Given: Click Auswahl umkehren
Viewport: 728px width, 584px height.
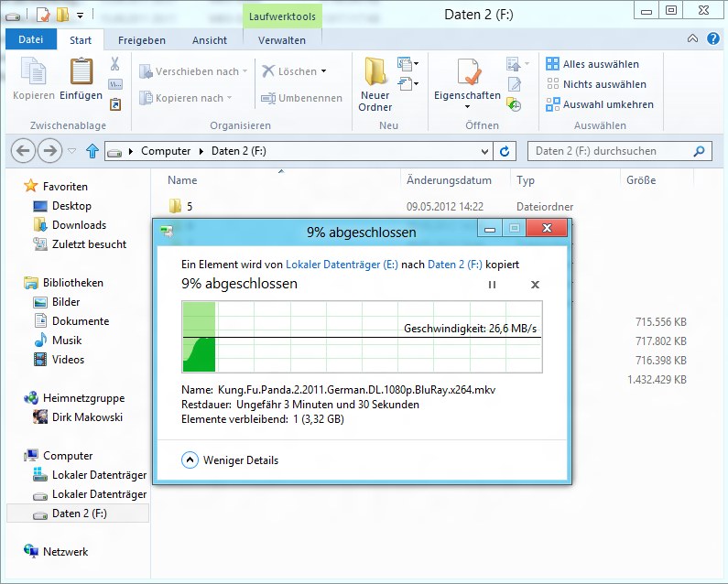Looking at the screenshot, I should click(x=600, y=104).
